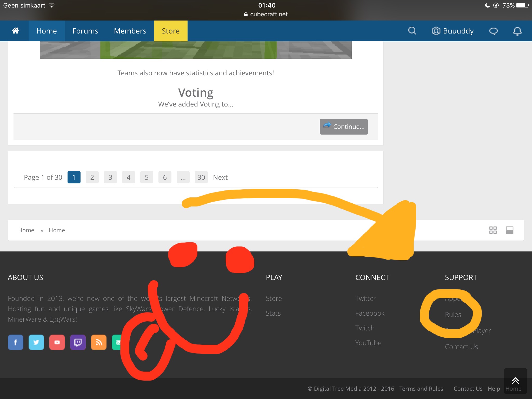Click the Voting heading
This screenshot has width=532, height=399.
[196, 92]
